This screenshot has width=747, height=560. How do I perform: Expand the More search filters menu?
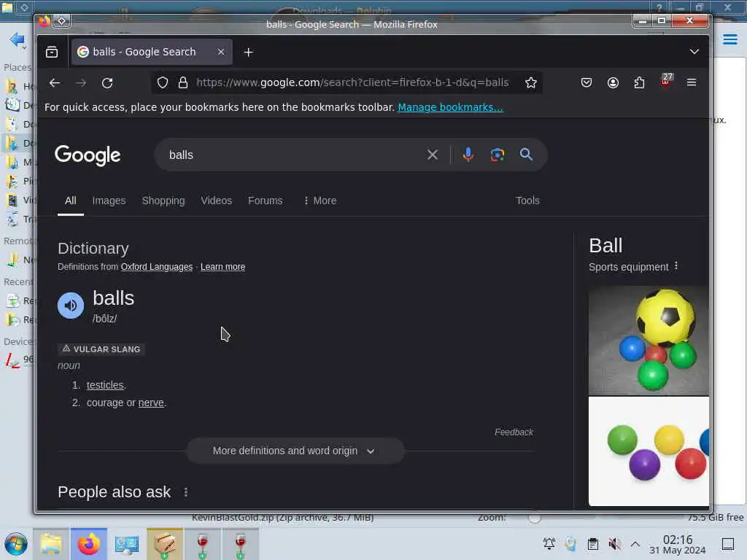tap(320, 201)
